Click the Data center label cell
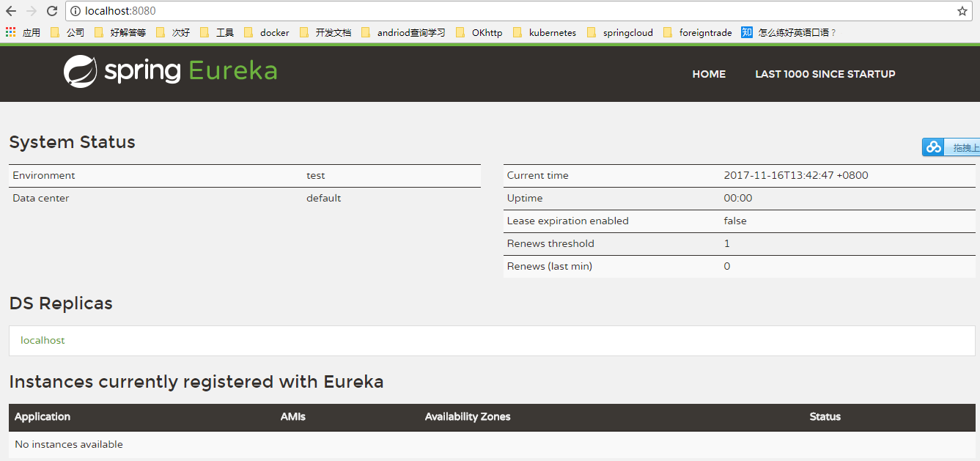This screenshot has width=980, height=461. pyautogui.click(x=41, y=198)
